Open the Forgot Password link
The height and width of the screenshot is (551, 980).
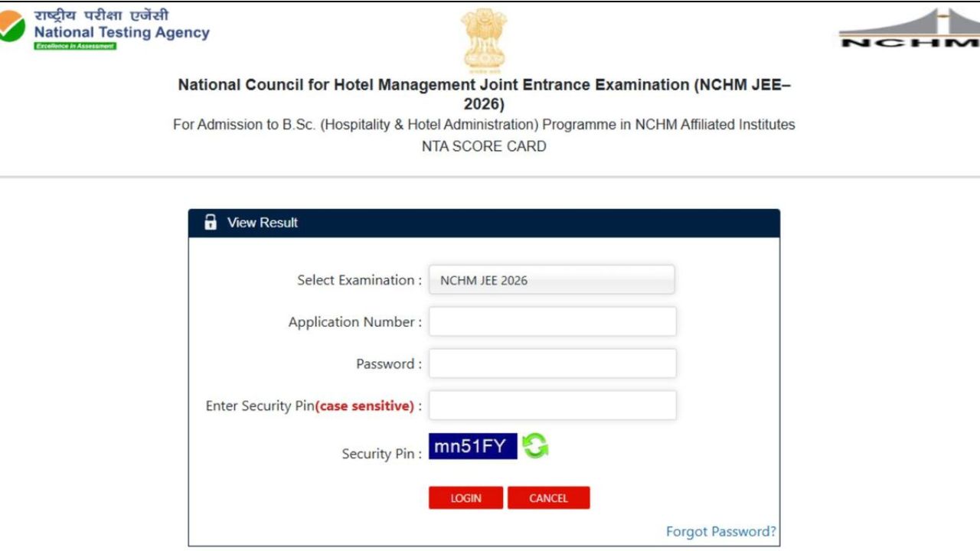(721, 531)
